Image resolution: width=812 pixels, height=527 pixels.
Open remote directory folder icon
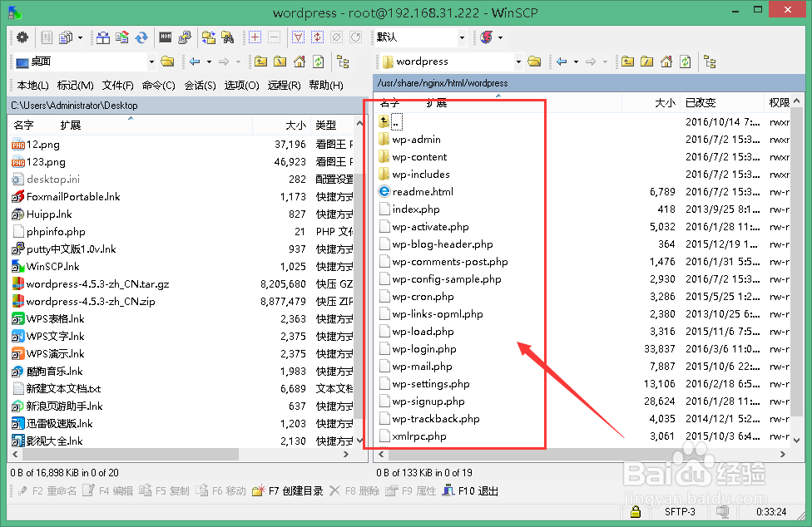[534, 62]
